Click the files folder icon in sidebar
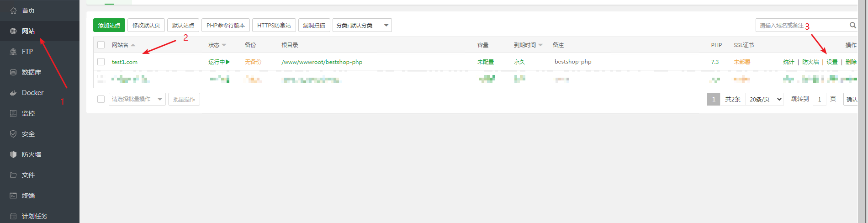Screen dimensions: 868x223 tap(13, 175)
